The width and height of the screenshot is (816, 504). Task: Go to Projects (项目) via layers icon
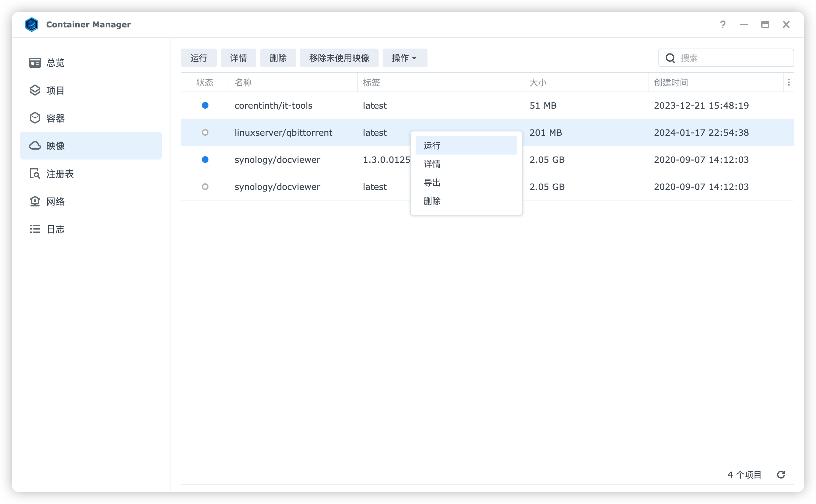tap(35, 90)
